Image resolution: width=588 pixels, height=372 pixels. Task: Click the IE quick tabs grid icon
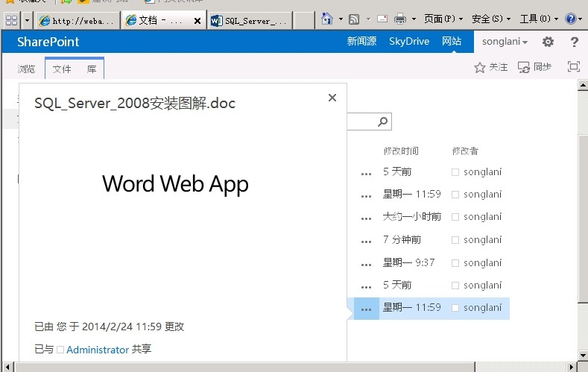12,20
